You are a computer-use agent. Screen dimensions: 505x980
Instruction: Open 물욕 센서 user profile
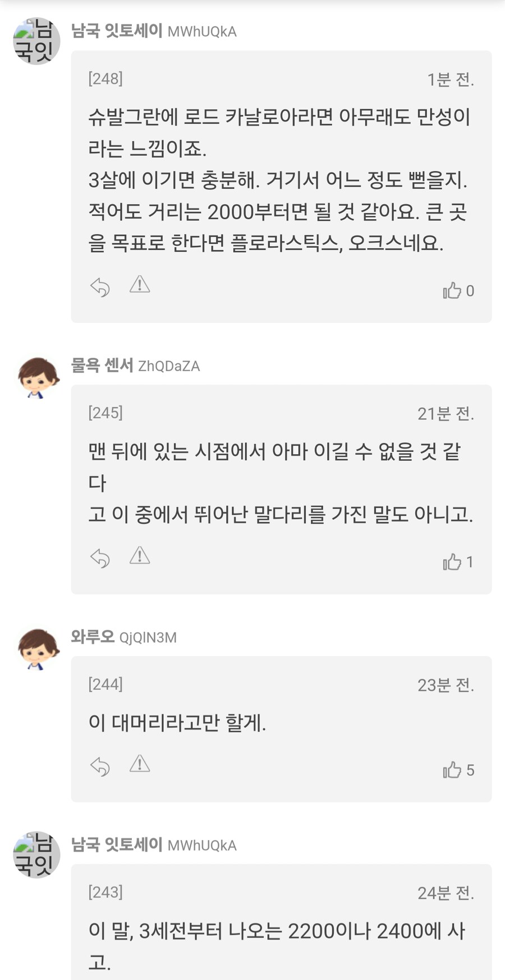pos(102,366)
